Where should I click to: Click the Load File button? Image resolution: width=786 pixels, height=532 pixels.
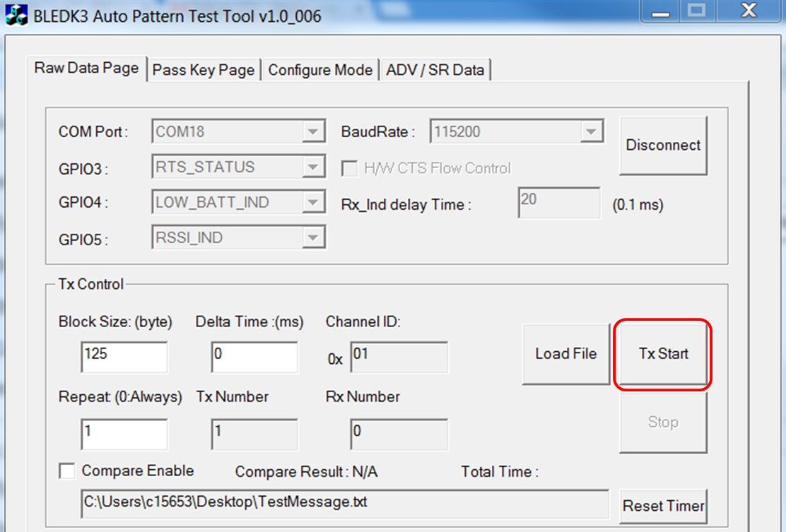click(565, 354)
